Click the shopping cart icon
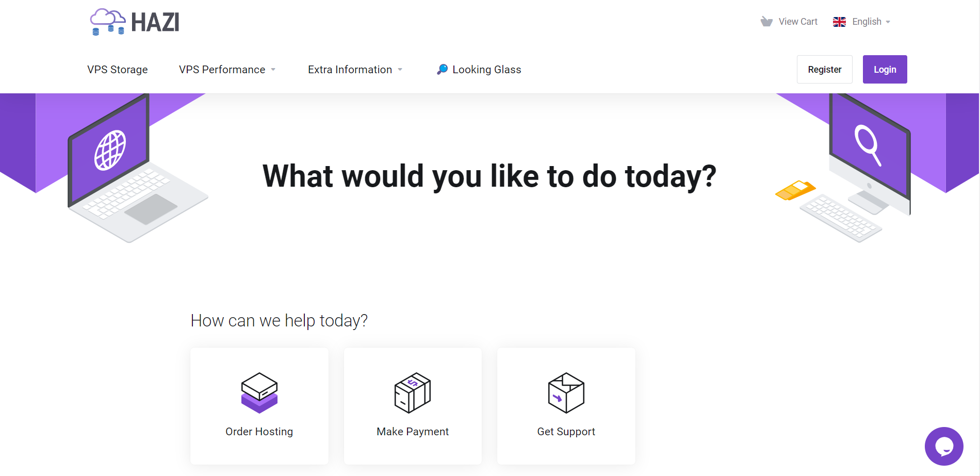 click(x=766, y=22)
